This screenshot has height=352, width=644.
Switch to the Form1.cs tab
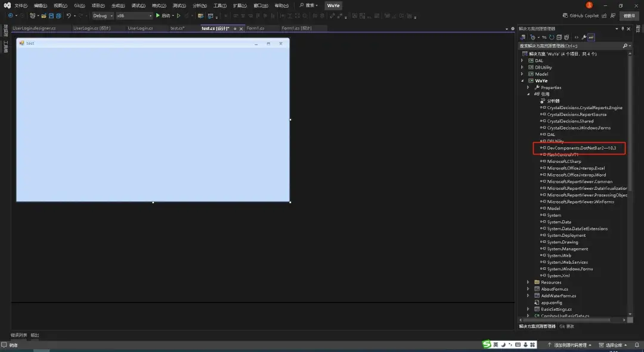pos(258,27)
